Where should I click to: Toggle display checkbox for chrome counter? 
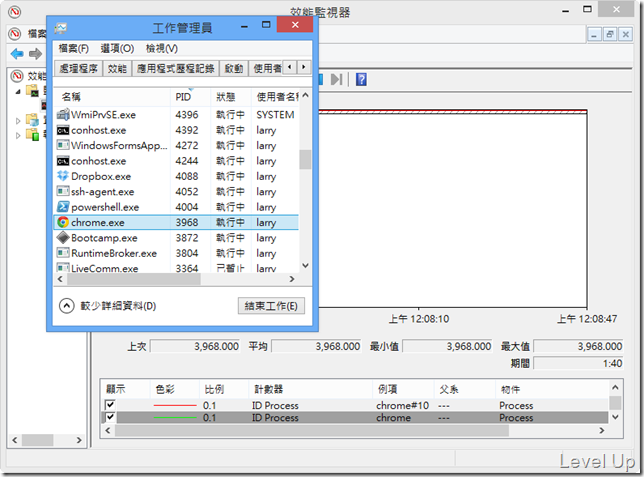click(x=110, y=417)
